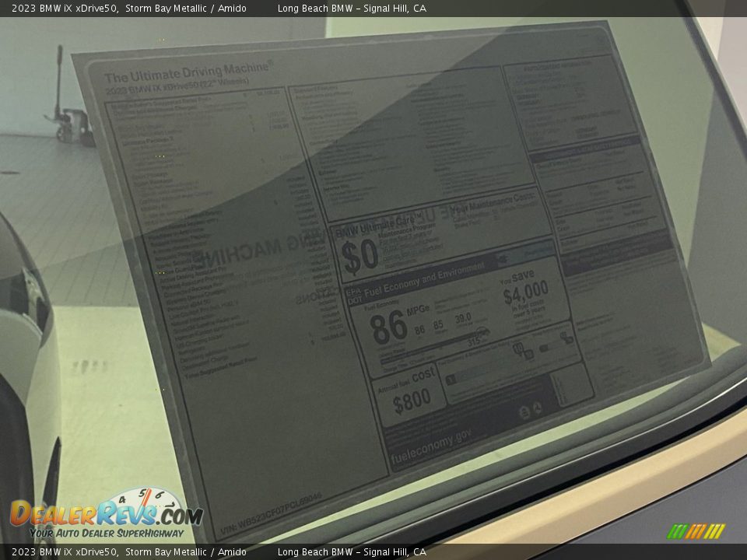Screen dimensions: 747x560
Task: Click 'Your Maintenance Costs' heading
Action: pos(493,202)
